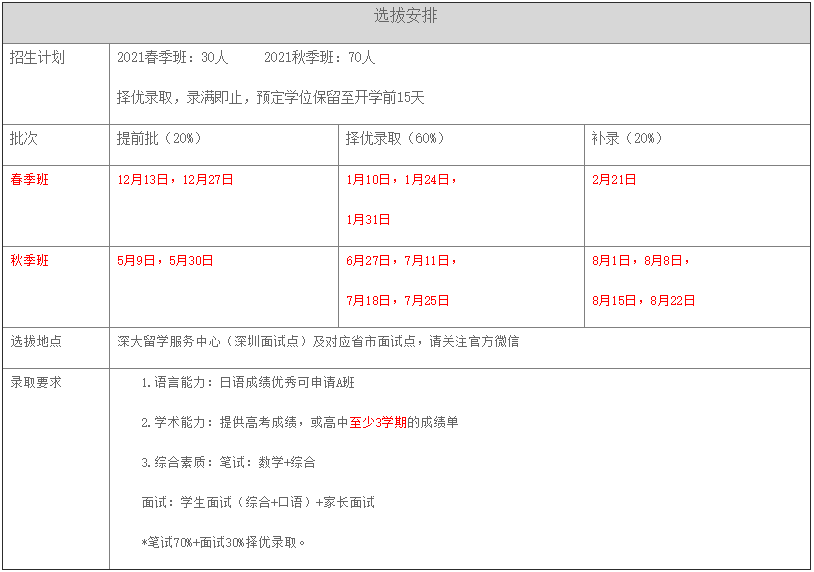Click the 2021秋季班：70人 text
This screenshot has width=814, height=572.
(x=319, y=58)
